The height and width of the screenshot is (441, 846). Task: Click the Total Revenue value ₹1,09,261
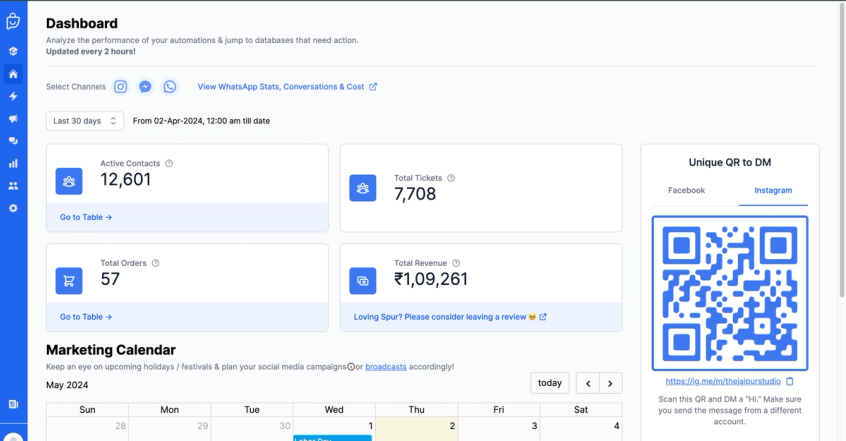(x=431, y=279)
